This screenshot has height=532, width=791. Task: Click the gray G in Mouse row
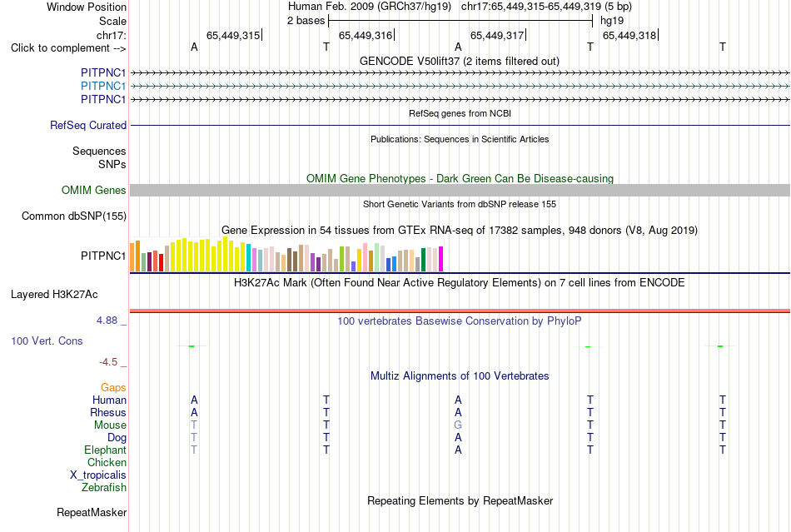(458, 425)
